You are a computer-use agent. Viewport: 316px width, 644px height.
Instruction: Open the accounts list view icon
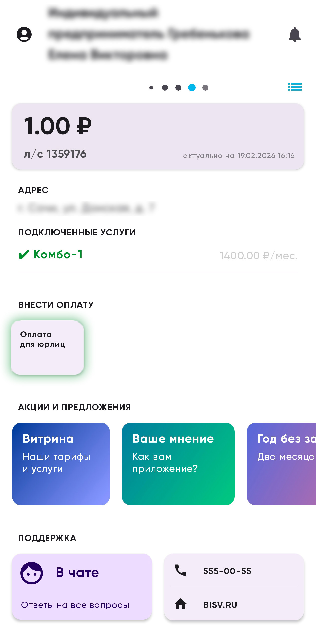click(x=295, y=87)
